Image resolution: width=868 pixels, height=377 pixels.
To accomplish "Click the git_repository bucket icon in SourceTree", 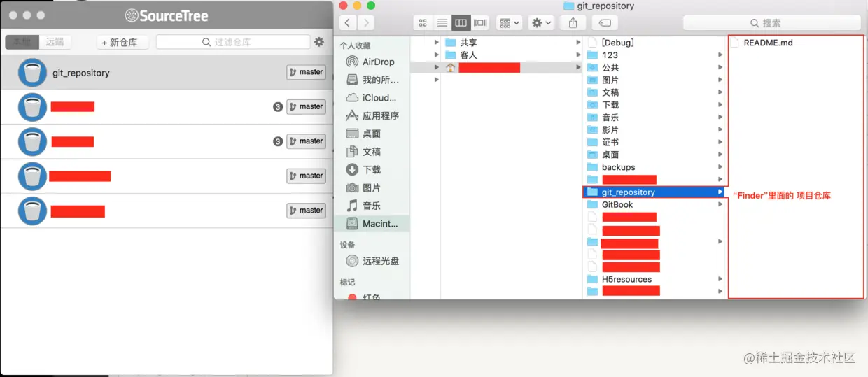I will pyautogui.click(x=31, y=72).
